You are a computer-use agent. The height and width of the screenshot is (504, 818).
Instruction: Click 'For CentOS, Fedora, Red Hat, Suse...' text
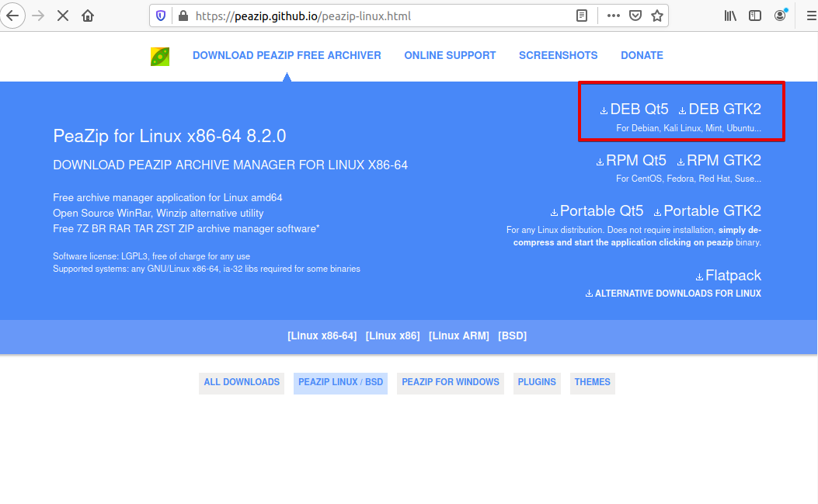click(688, 179)
